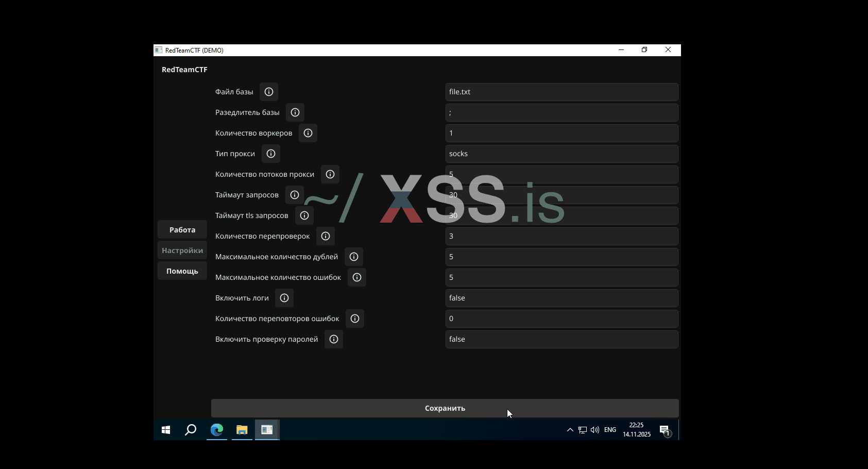This screenshot has height=469, width=868.
Task: Close the RedTeamCTF window
Action: (x=668, y=50)
